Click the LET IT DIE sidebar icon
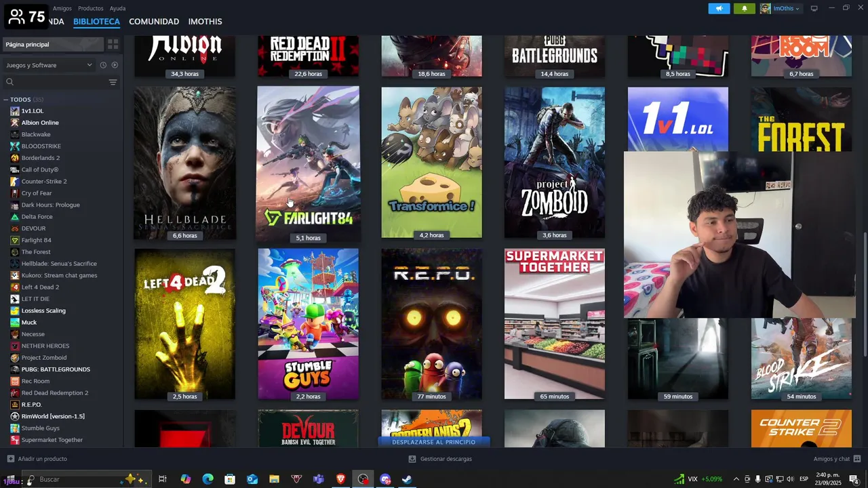 (x=15, y=299)
